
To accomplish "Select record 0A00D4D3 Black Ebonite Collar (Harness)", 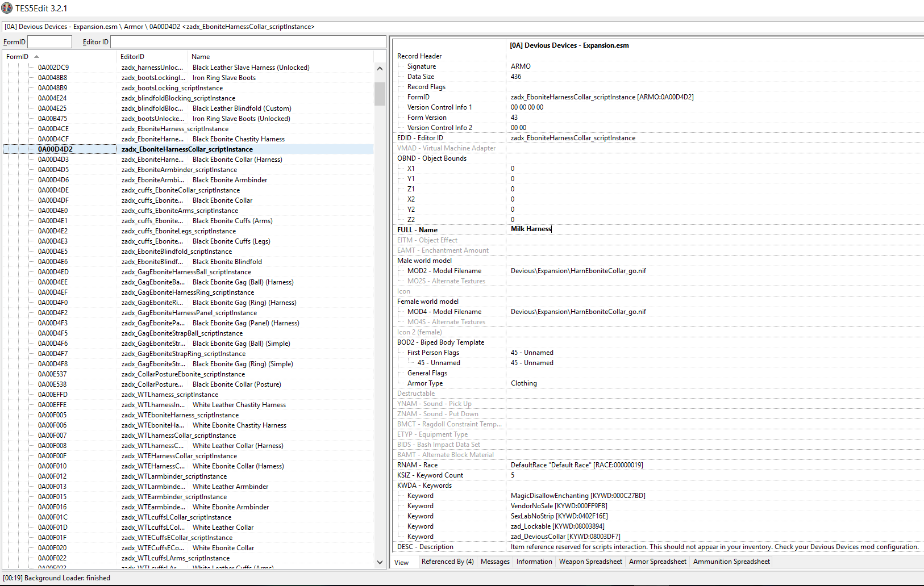I will 188,160.
